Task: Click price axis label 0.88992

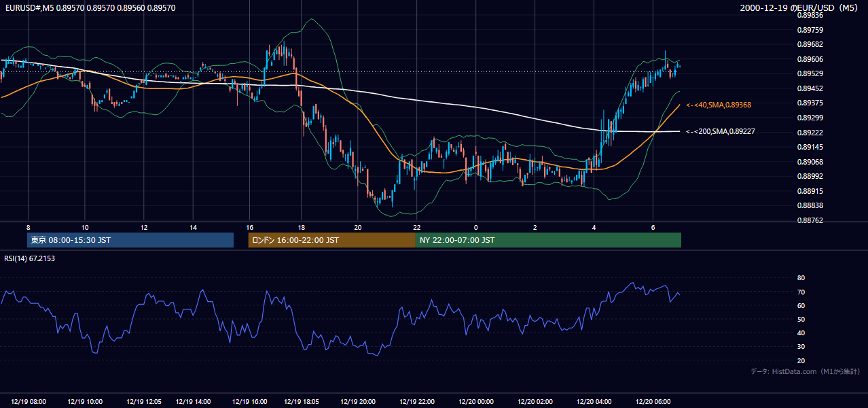Action: point(810,176)
